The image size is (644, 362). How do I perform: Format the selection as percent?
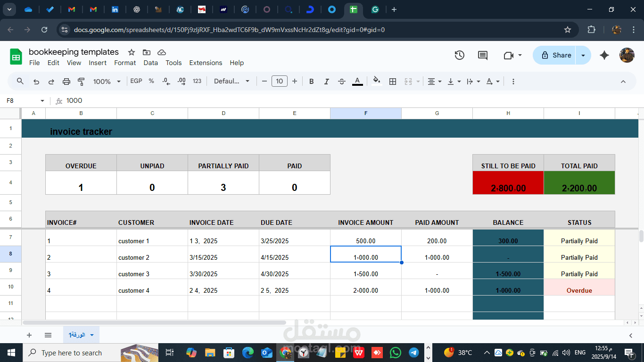coord(151,81)
